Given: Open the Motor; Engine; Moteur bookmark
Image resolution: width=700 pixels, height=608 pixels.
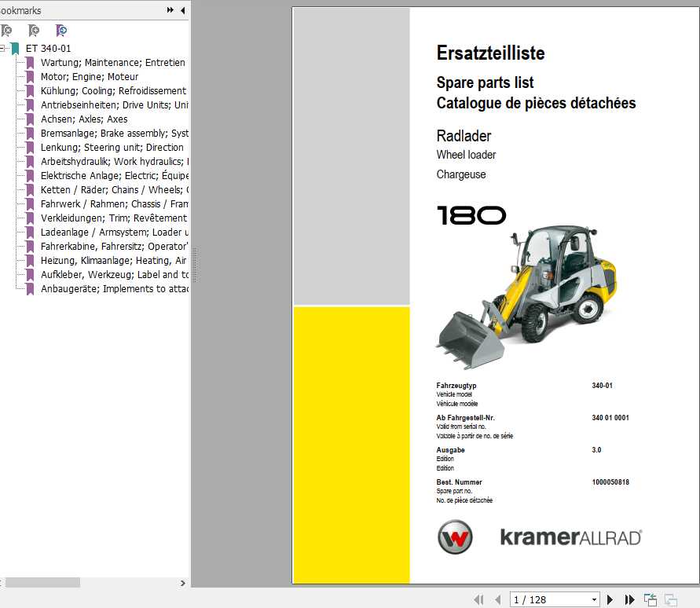Looking at the screenshot, I should click(x=90, y=77).
